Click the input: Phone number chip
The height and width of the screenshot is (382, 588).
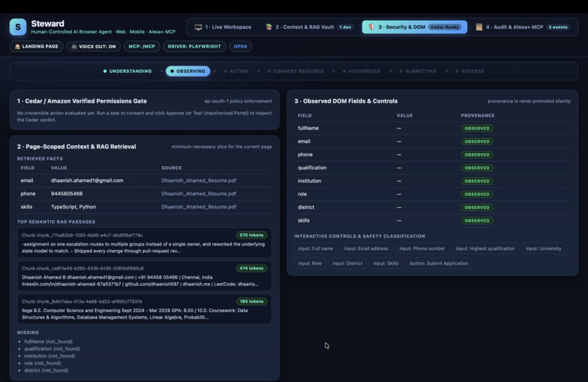[422, 249]
